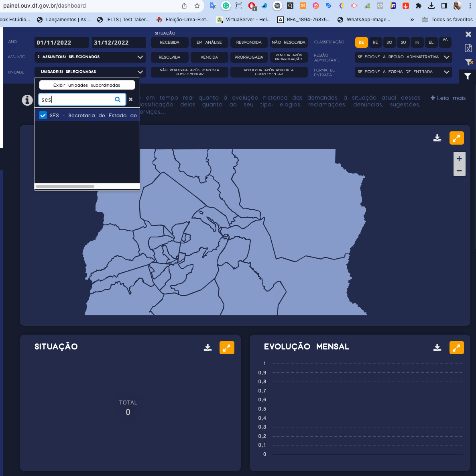Zoom in on the map
This screenshot has width=476, height=476.
point(459,159)
